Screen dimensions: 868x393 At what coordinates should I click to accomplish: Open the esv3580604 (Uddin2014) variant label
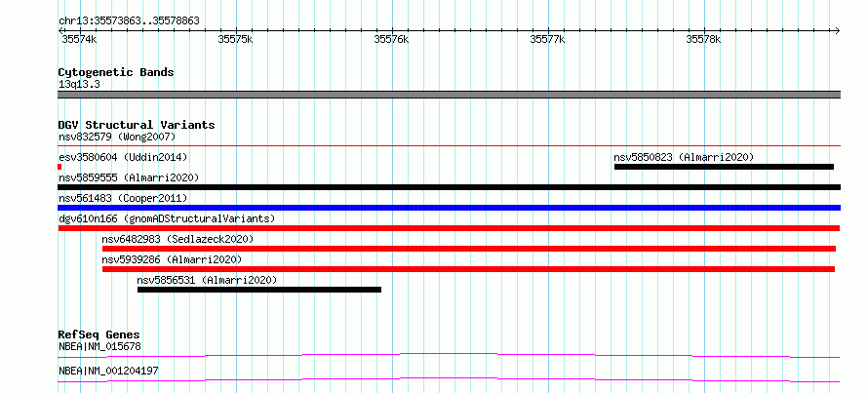click(x=123, y=157)
